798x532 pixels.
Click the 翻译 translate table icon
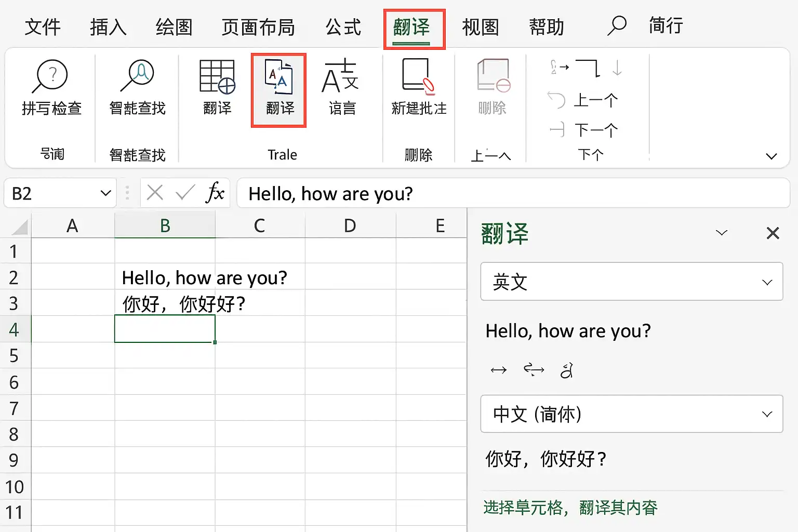click(x=216, y=88)
